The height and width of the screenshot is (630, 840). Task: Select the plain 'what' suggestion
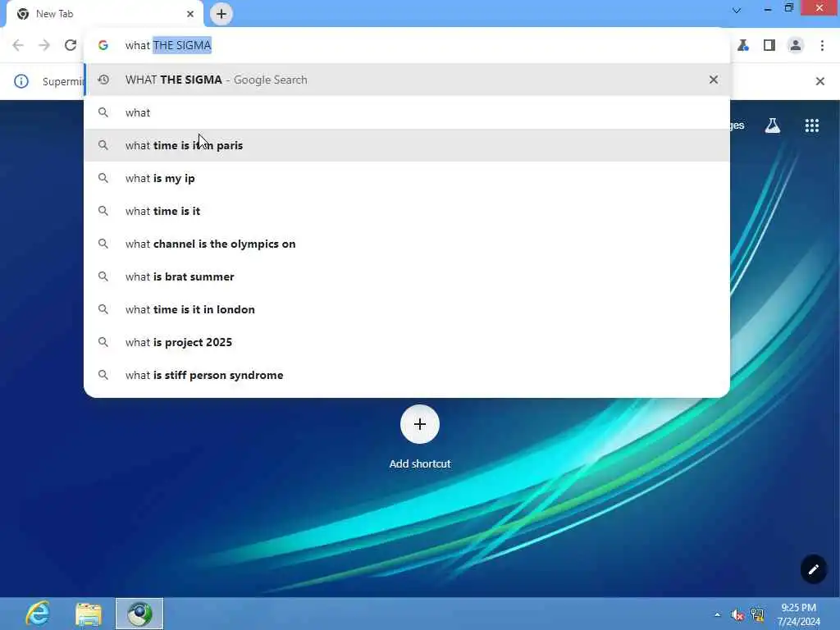tap(407, 112)
